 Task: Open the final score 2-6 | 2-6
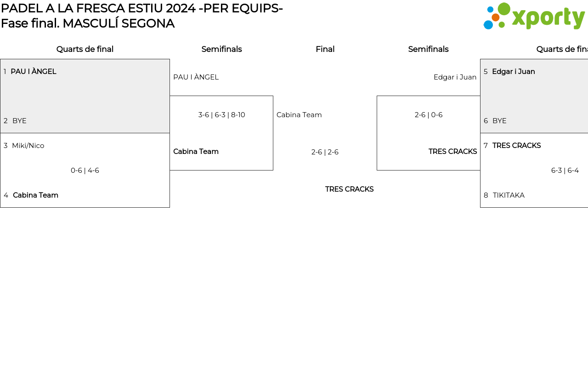click(325, 152)
